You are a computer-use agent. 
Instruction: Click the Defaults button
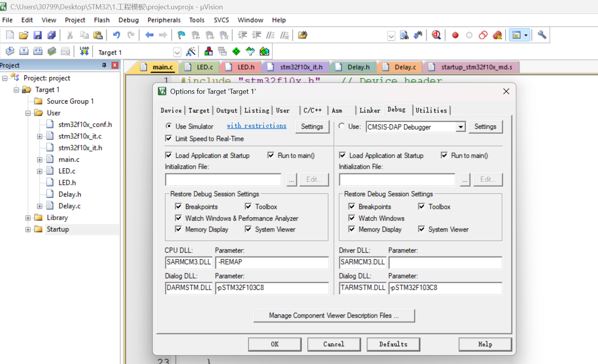[393, 344]
